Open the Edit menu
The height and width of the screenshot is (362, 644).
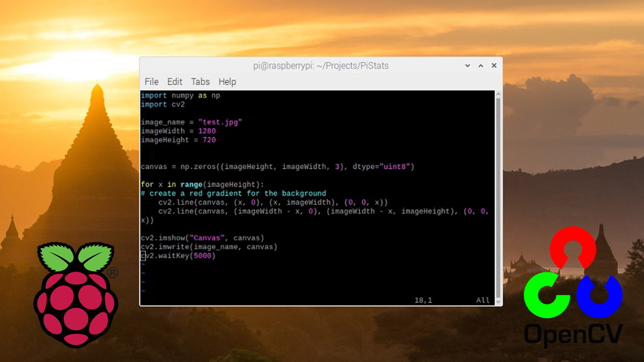click(x=174, y=82)
